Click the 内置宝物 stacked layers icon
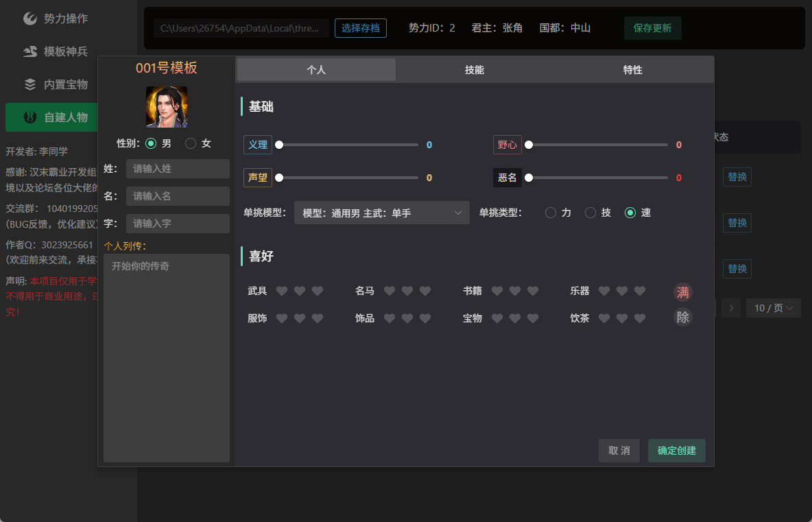This screenshot has width=812, height=522. [x=30, y=84]
